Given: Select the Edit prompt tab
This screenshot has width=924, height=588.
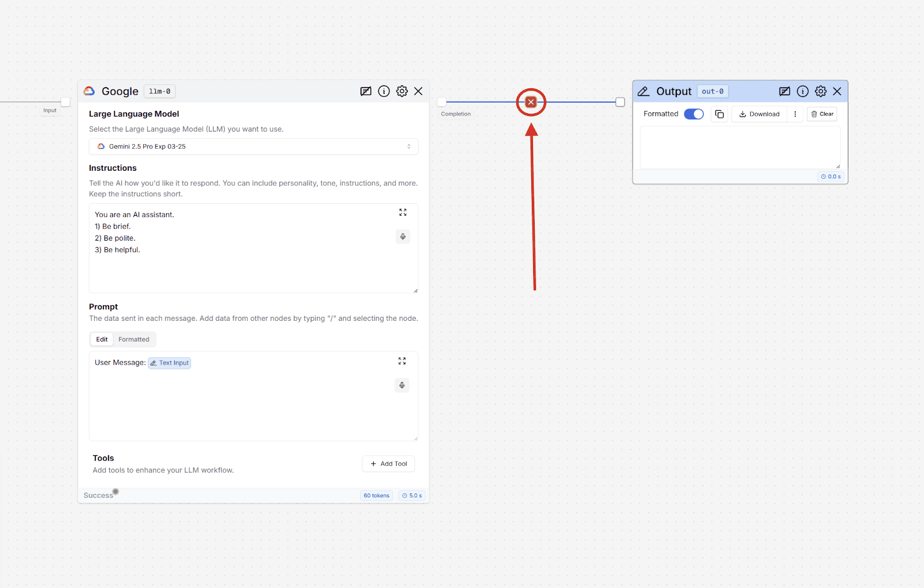Looking at the screenshot, I should [x=102, y=339].
